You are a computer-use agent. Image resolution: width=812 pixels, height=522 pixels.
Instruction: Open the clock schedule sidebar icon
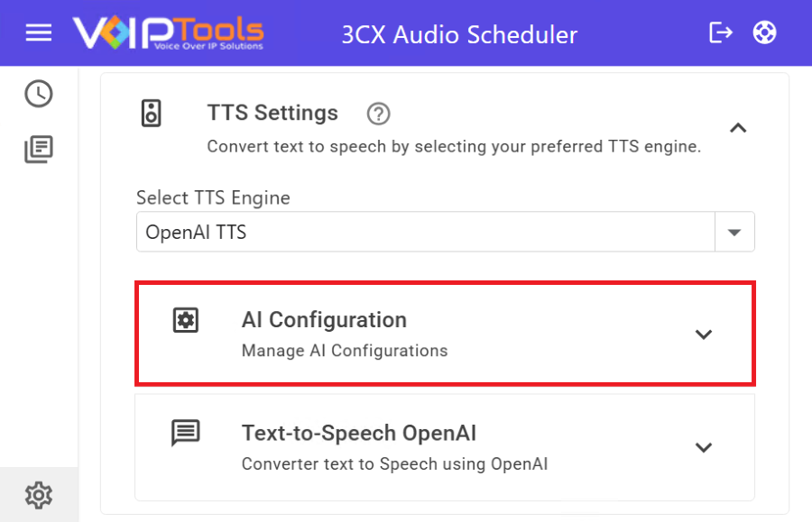click(x=39, y=94)
